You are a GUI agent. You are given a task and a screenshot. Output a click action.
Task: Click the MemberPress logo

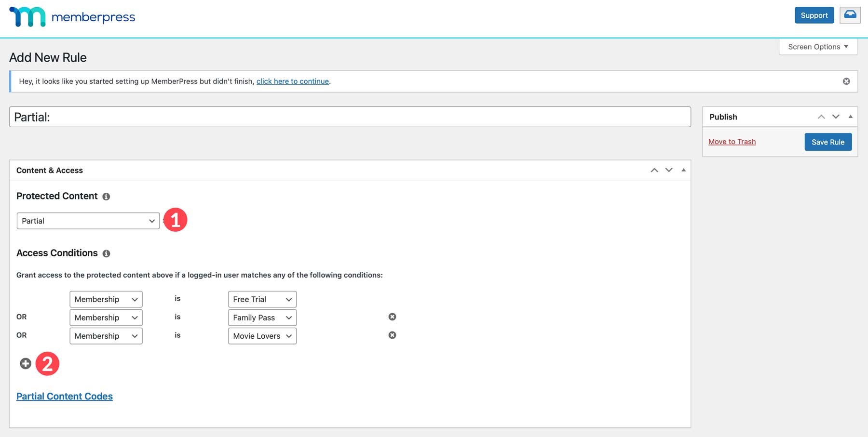tap(72, 17)
